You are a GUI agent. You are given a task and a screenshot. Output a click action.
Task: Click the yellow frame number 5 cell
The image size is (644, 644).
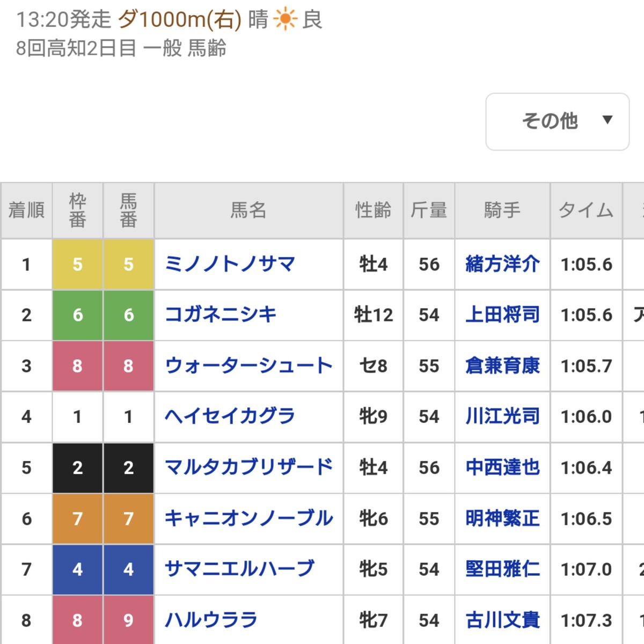pos(77,264)
